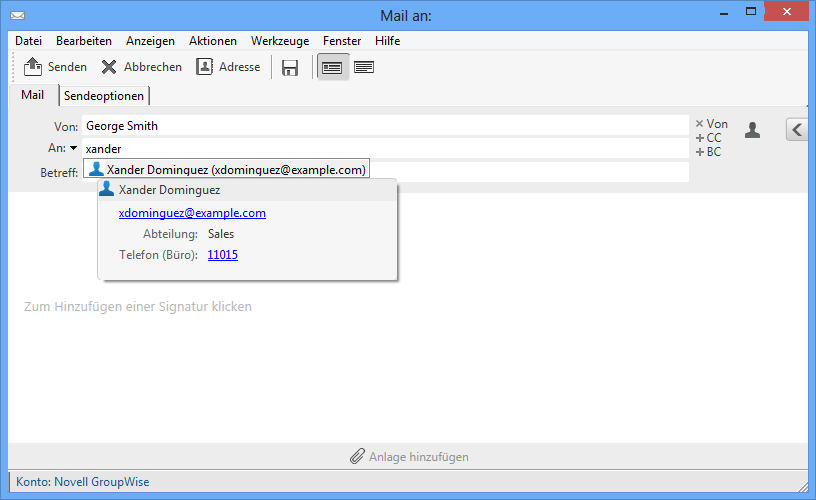This screenshot has width=816, height=500.
Task: Click the Abbrechen X icon
Action: (109, 67)
